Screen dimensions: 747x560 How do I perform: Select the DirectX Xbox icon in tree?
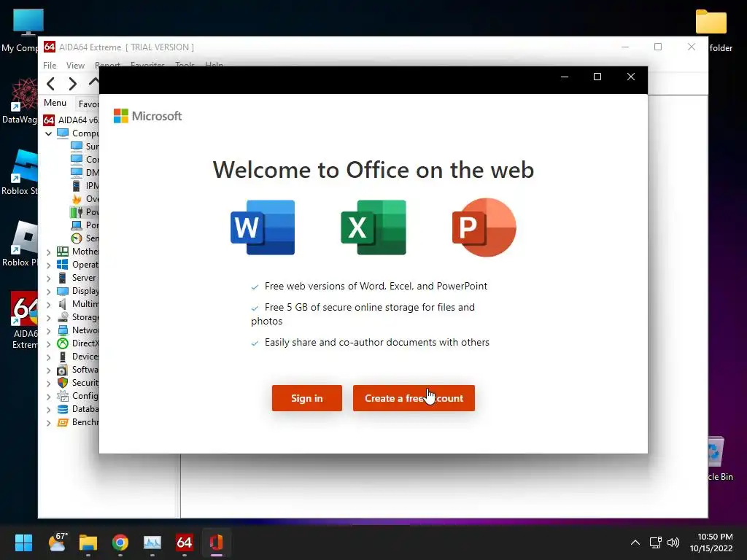63,343
